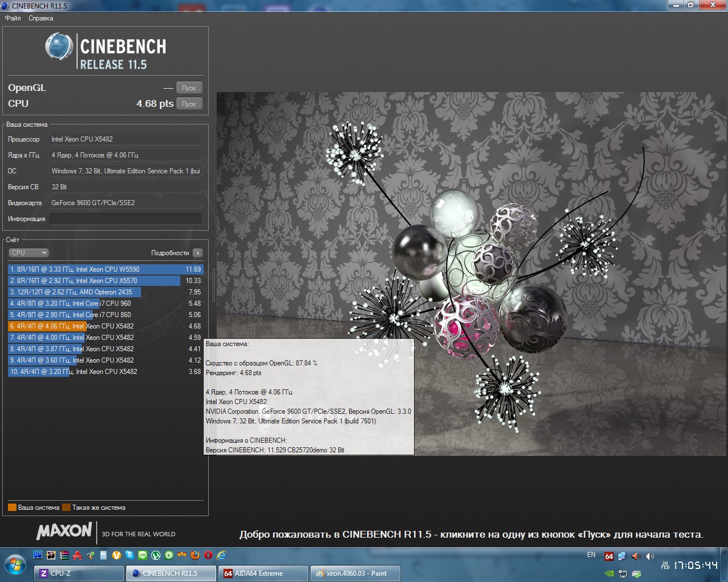
Task: Launch the green LINE quick launch icon
Action: tap(143, 555)
